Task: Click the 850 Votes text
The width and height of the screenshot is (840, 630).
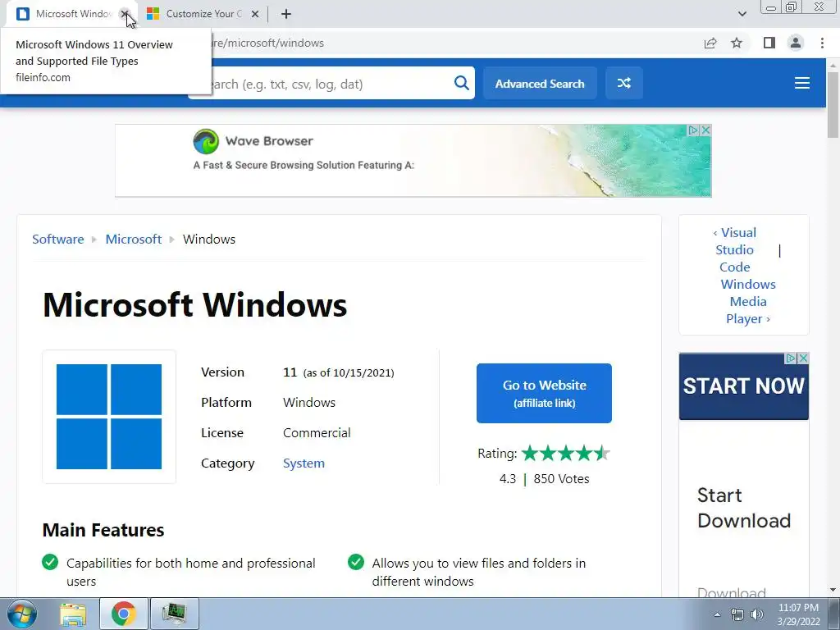Action: pos(561,479)
